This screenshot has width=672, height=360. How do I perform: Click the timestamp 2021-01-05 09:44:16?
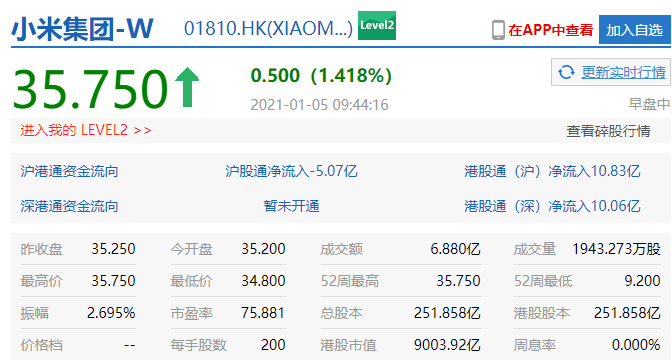(x=319, y=105)
